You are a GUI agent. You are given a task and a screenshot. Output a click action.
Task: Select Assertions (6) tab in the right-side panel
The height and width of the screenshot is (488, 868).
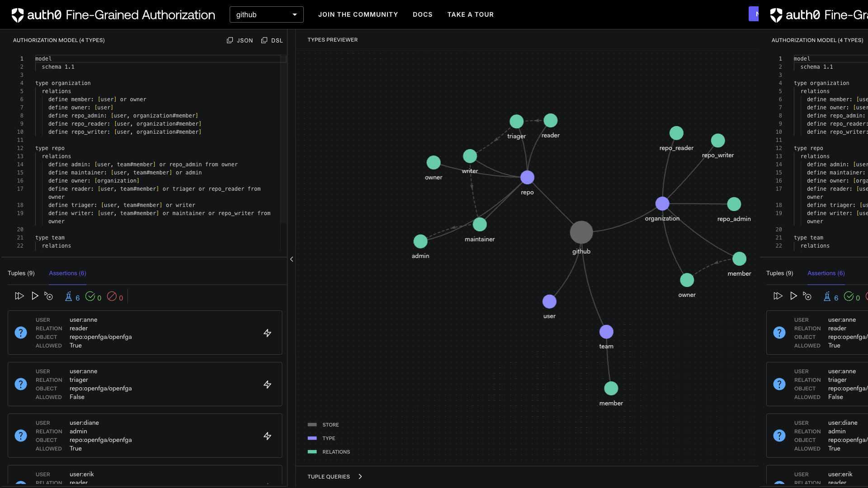coord(826,273)
